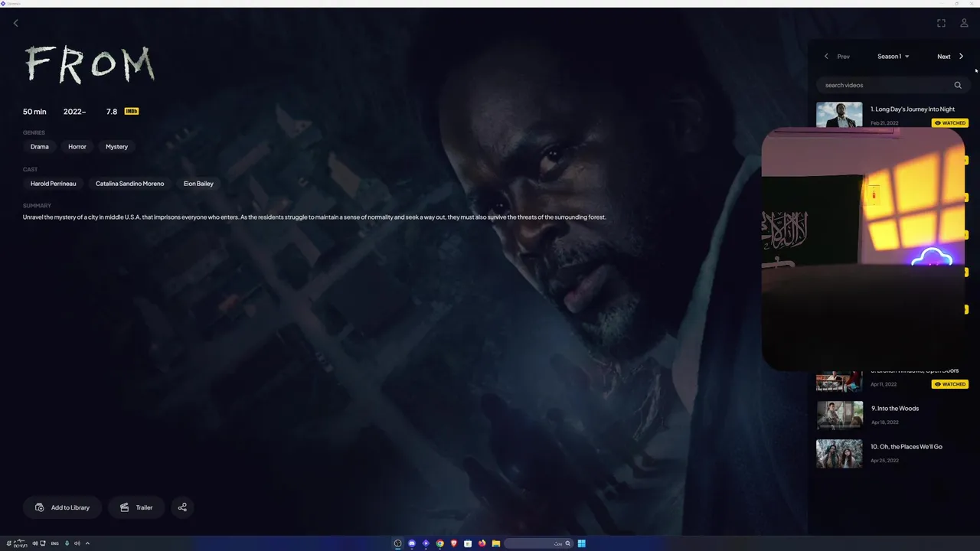This screenshot has height=551, width=980.
Task: Open Oh, the Places We'll Go thumbnail
Action: [x=839, y=453]
